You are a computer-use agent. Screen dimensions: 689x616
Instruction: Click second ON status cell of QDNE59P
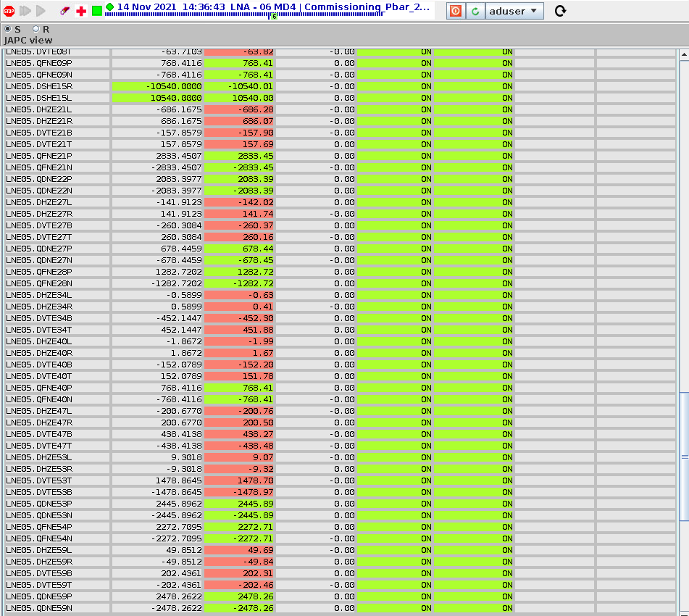tap(474, 596)
